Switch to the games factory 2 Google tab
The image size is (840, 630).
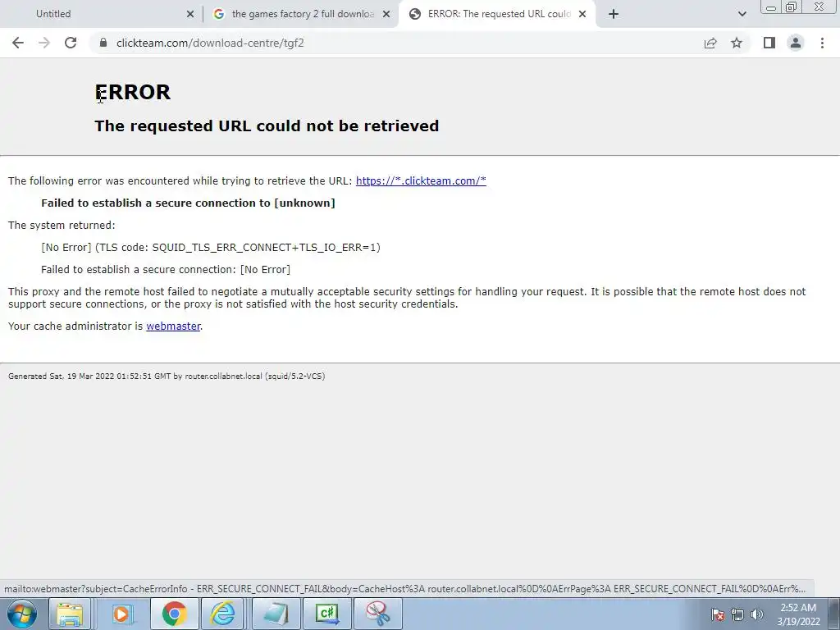(302, 14)
